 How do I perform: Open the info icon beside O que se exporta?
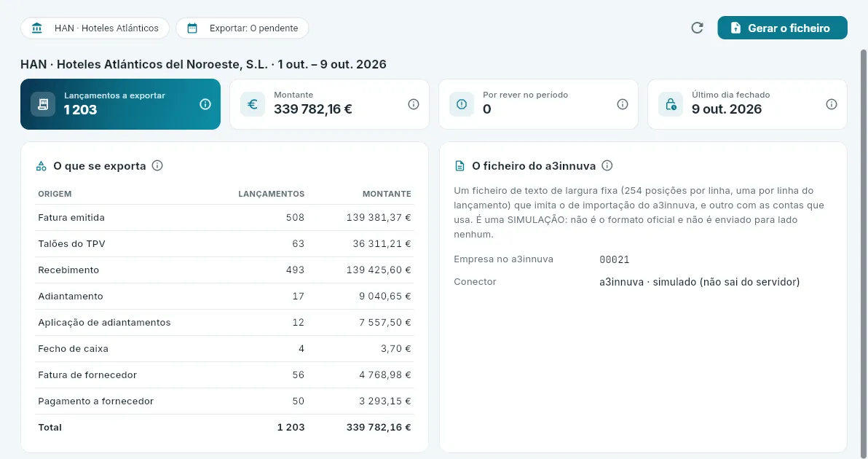(x=157, y=165)
